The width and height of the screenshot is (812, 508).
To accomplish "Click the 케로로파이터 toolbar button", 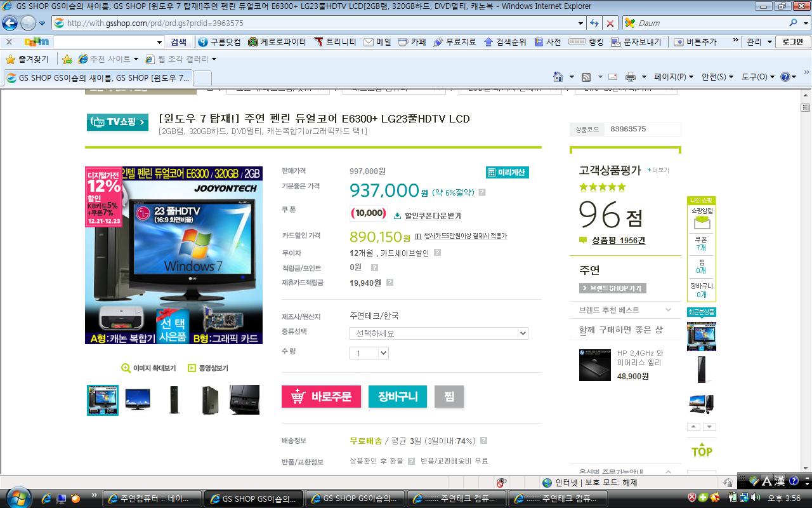I will coord(277,42).
